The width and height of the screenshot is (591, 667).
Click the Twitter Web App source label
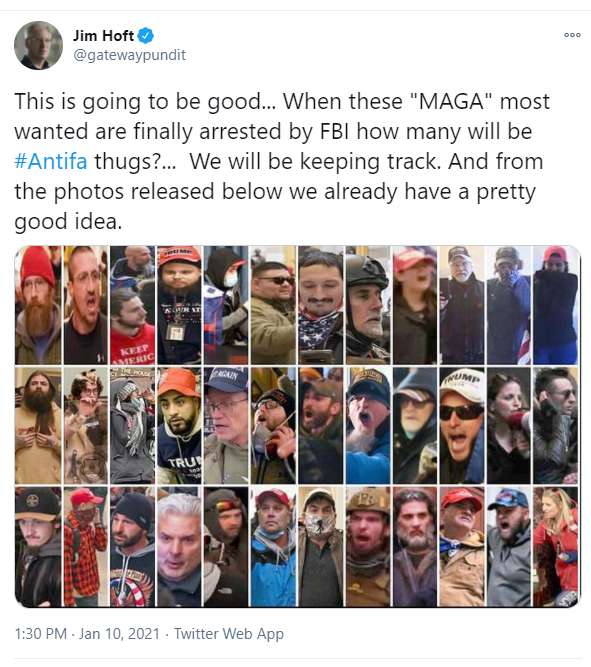click(228, 633)
